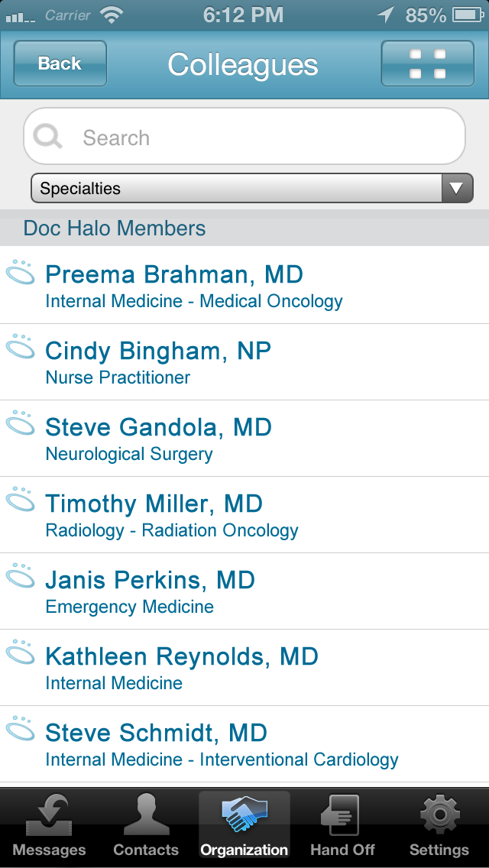This screenshot has width=489, height=868.
Task: Tap the halo icon beside Steve Gandola
Action: point(21,425)
